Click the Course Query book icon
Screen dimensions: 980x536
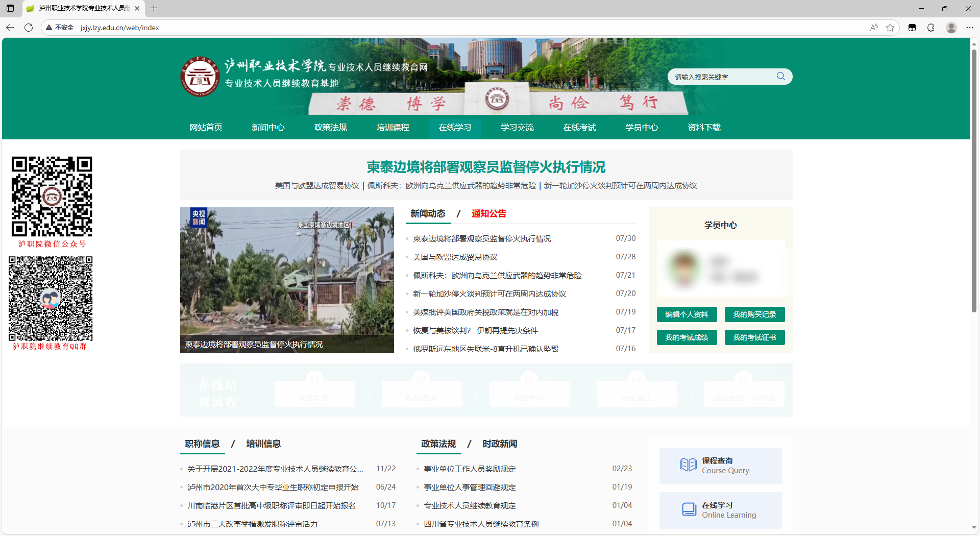pyautogui.click(x=688, y=465)
